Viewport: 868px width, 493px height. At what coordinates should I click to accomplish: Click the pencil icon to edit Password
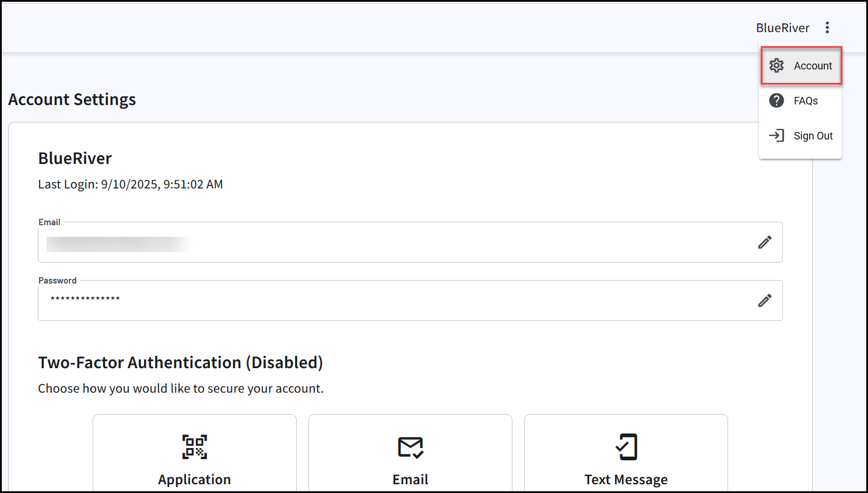(x=765, y=300)
